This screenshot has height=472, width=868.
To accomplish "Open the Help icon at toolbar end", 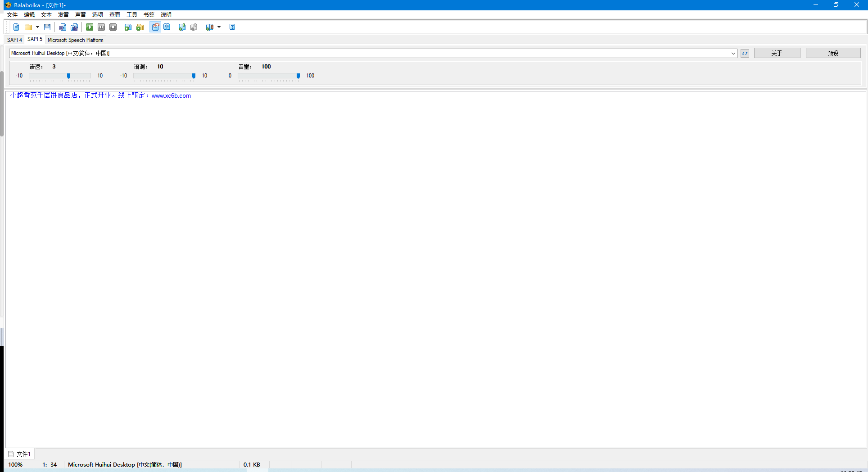I will pyautogui.click(x=232, y=27).
